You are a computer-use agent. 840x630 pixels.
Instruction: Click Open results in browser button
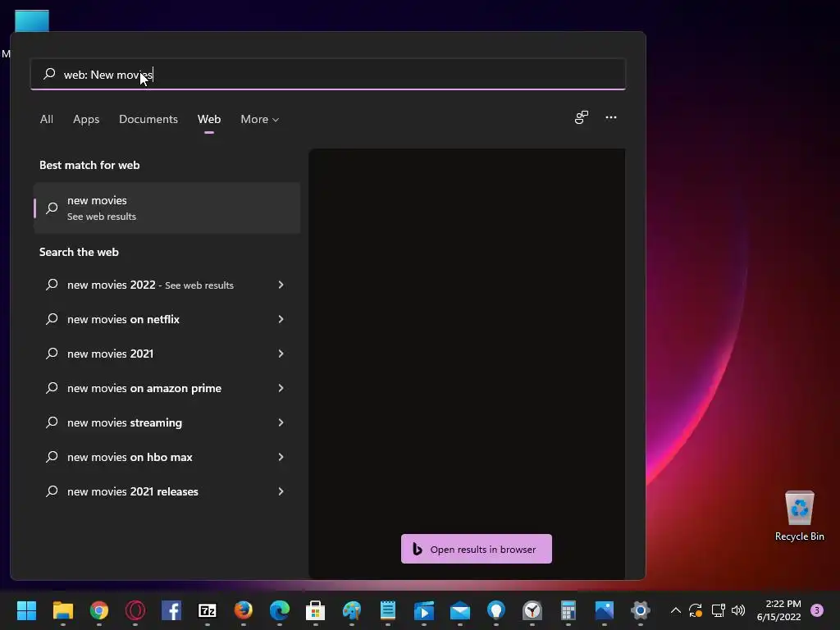click(477, 549)
